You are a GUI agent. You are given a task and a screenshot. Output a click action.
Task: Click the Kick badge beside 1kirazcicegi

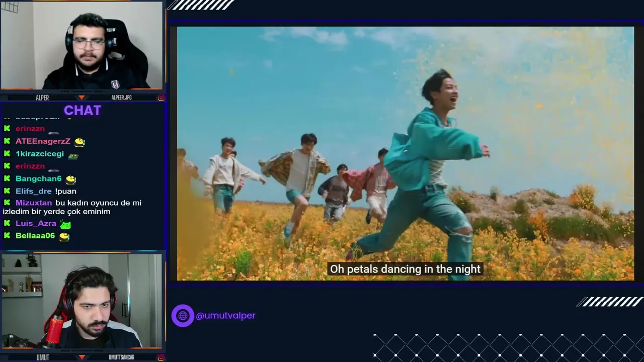(7, 154)
